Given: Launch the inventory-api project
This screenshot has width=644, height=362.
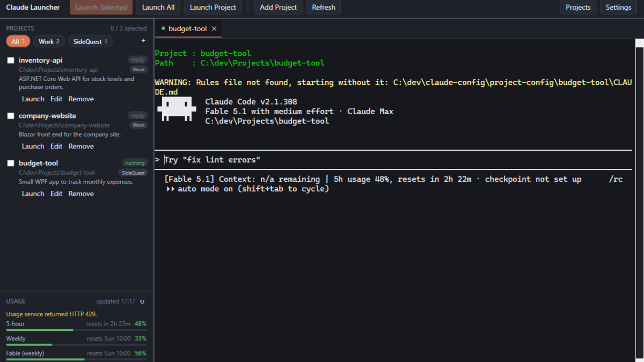Looking at the screenshot, I should coord(33,99).
